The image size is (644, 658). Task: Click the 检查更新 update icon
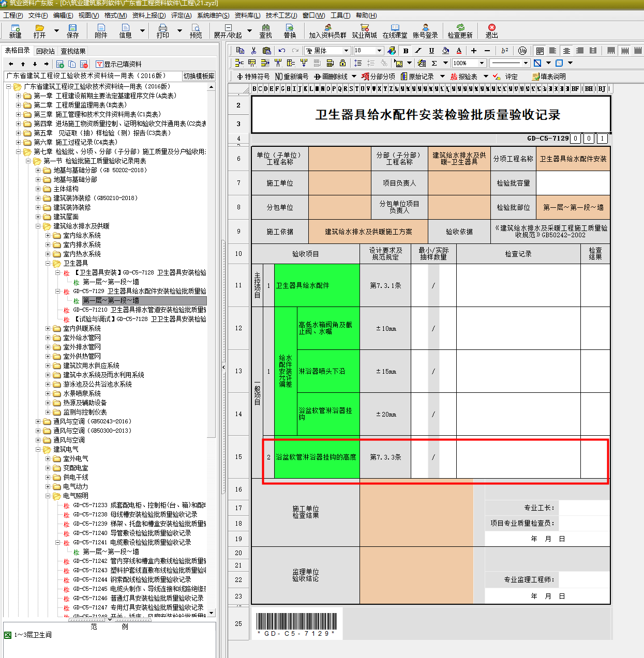pos(460,31)
